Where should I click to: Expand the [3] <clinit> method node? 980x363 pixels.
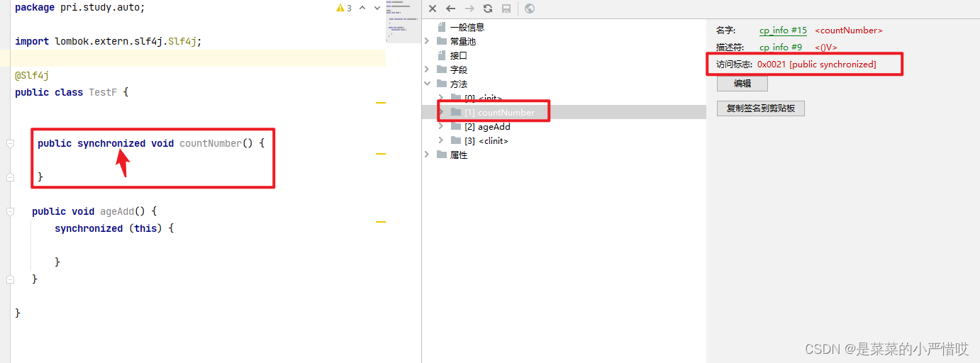coord(441,140)
